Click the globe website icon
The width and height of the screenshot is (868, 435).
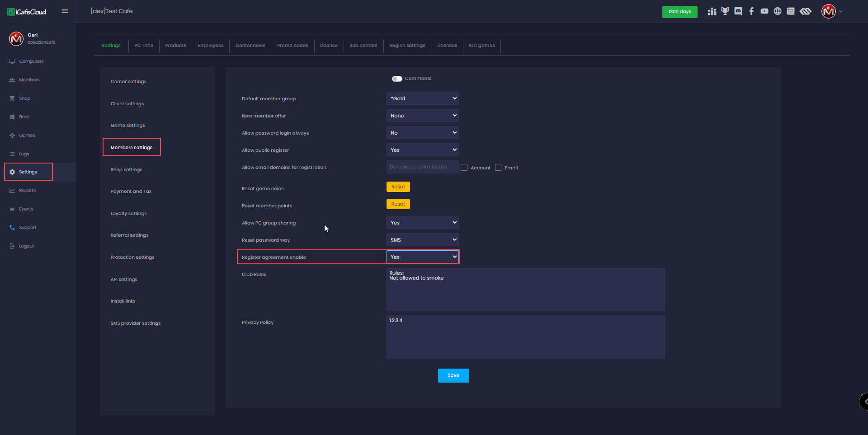pyautogui.click(x=778, y=11)
